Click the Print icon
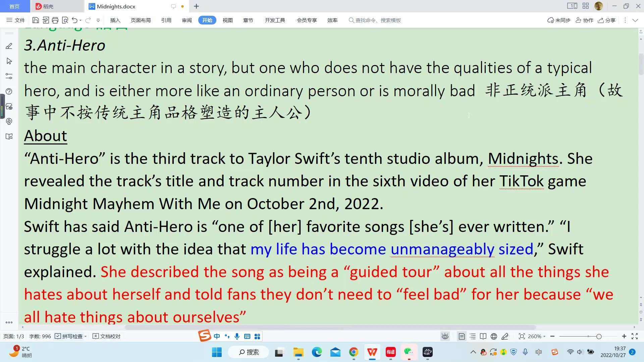This screenshot has width=644, height=362. pos(55,20)
